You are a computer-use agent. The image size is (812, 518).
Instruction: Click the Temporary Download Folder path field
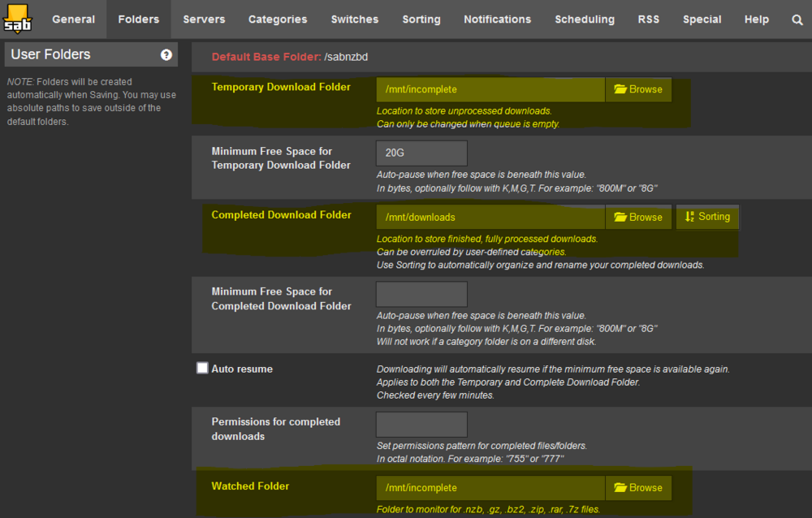click(x=490, y=89)
